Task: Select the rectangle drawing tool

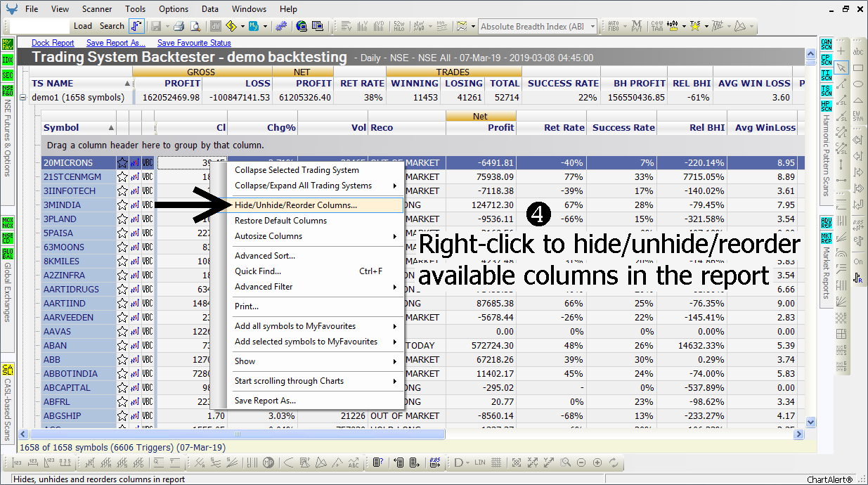Action: pos(858,67)
